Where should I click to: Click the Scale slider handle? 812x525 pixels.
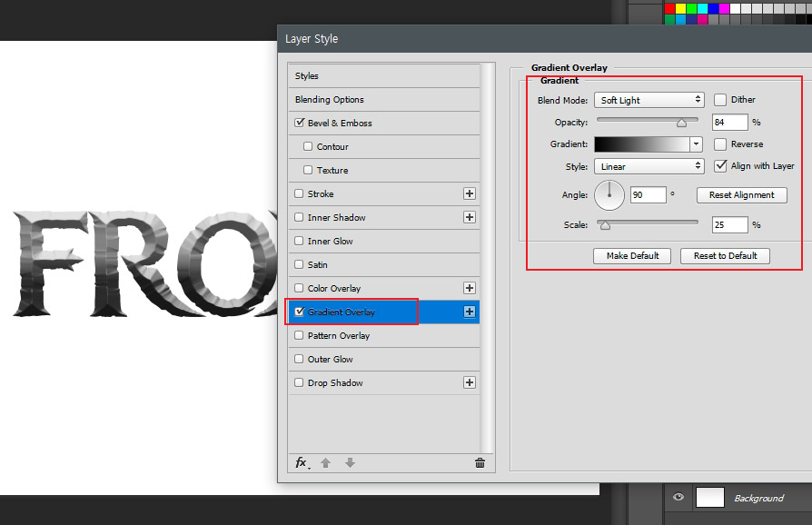(x=605, y=225)
